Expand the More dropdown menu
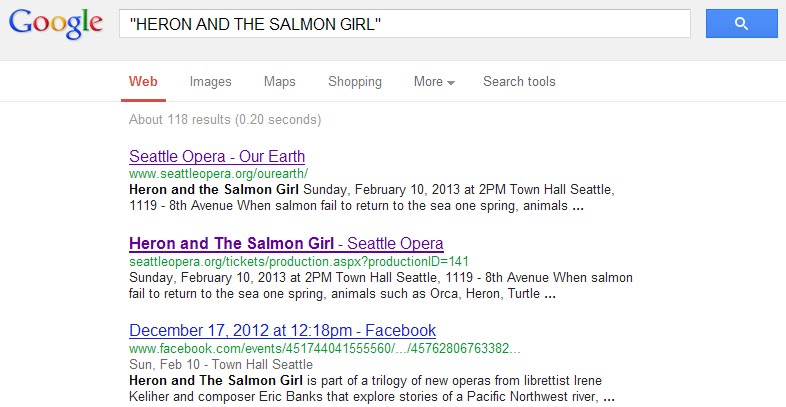 (x=434, y=82)
